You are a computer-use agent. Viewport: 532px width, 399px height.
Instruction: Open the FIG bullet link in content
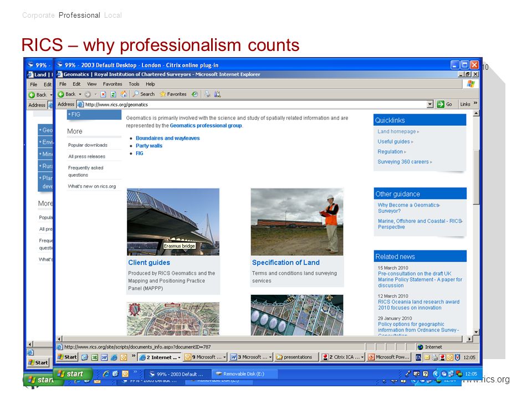(x=140, y=154)
